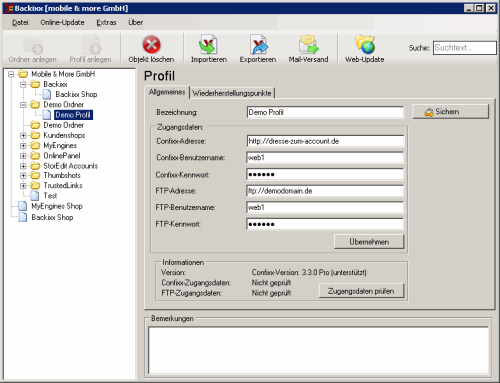Open the Datei menu

click(x=20, y=22)
